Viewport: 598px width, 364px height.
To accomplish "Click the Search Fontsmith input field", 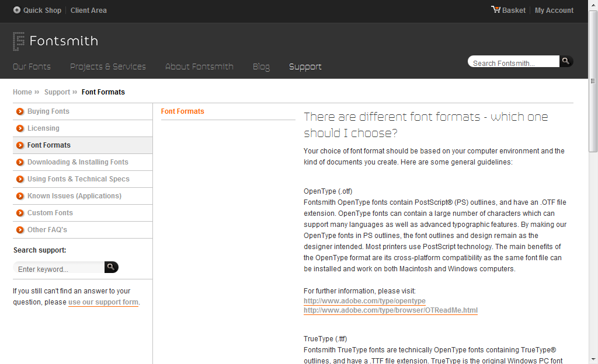I will 514,61.
